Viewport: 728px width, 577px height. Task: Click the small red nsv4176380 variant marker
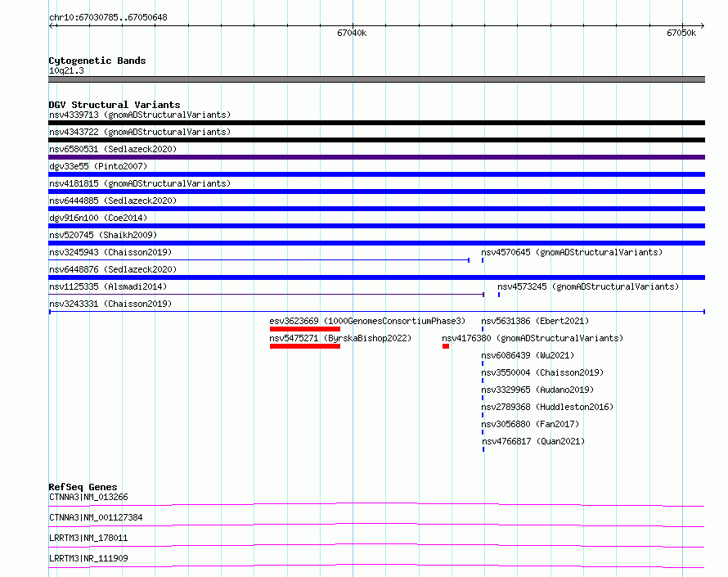tap(446, 346)
